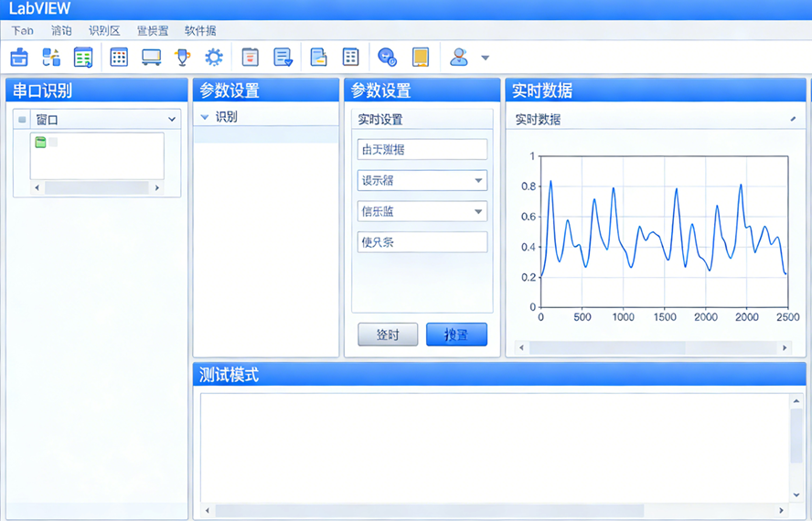The width and height of the screenshot is (812, 521).
Task: Click the calendar grid icon with colored dots
Action: click(119, 57)
